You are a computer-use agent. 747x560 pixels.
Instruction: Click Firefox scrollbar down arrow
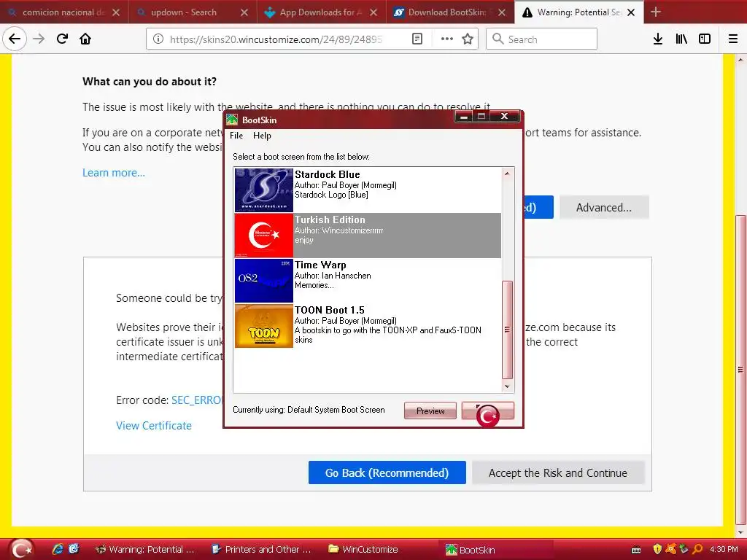(740, 532)
